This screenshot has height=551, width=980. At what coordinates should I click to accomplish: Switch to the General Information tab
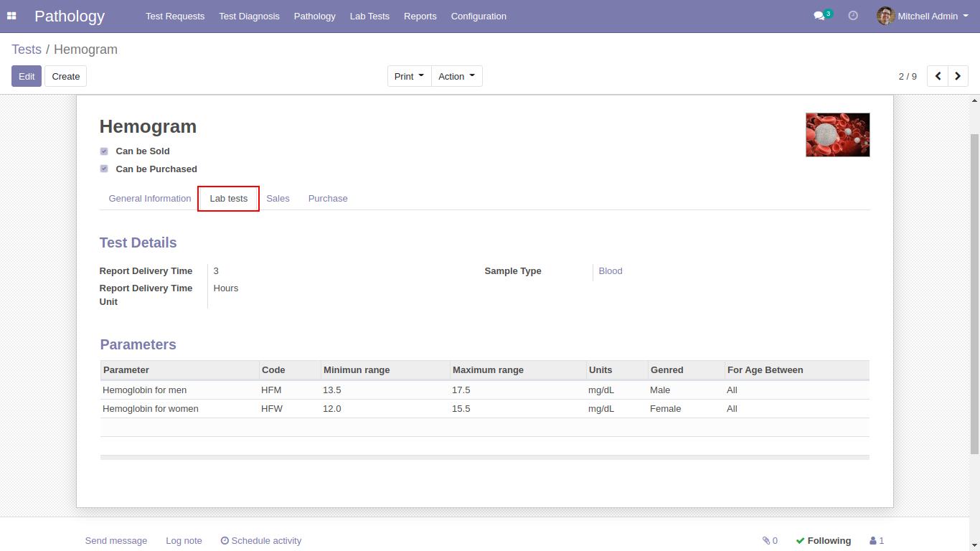click(150, 199)
